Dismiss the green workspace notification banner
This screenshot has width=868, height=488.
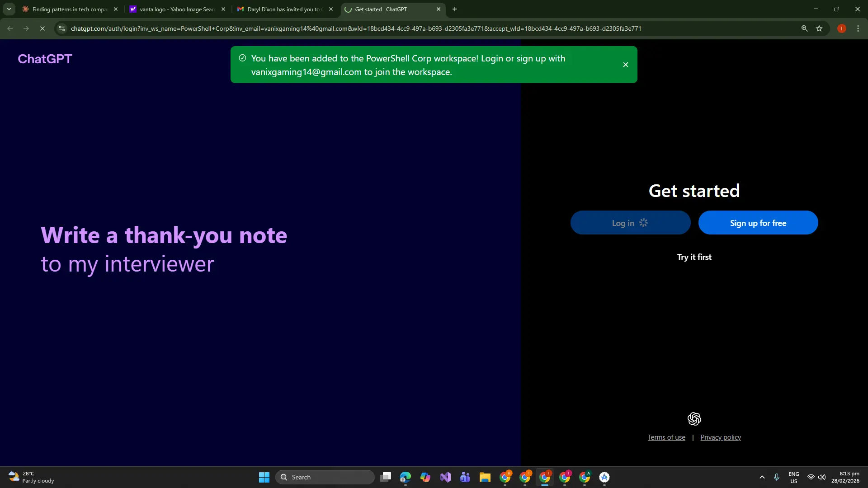(625, 65)
